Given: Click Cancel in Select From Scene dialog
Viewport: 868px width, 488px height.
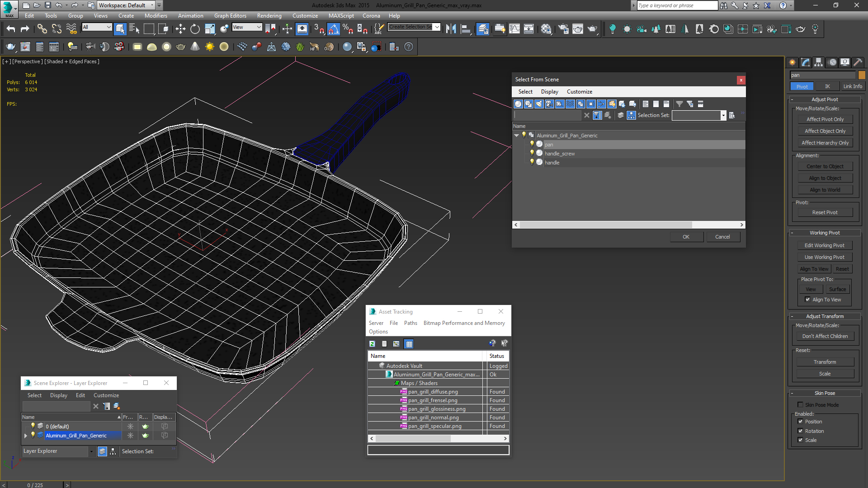Looking at the screenshot, I should 722,237.
